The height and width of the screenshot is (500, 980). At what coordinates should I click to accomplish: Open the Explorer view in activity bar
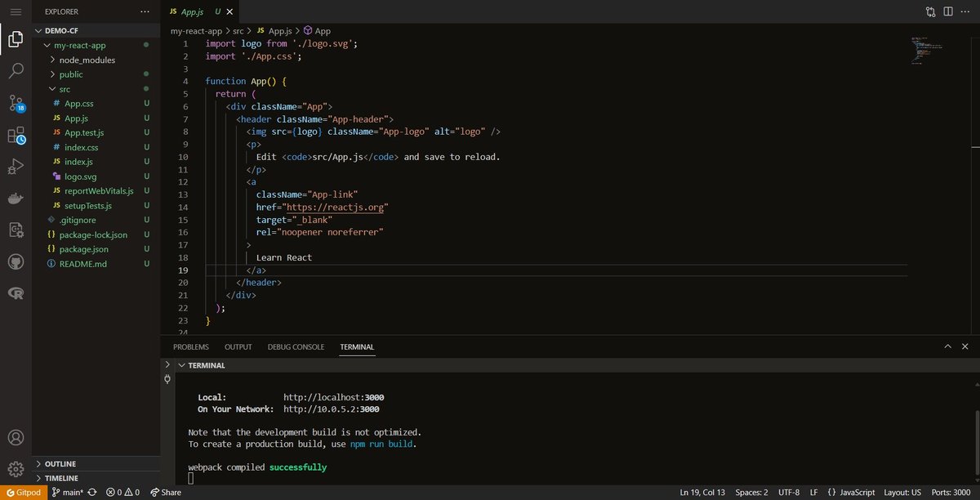(x=16, y=39)
